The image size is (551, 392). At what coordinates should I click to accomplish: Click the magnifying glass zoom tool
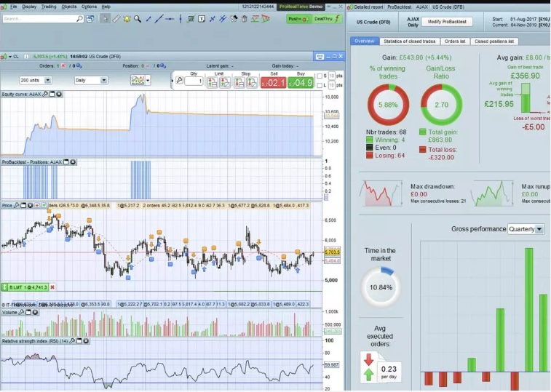(138, 19)
